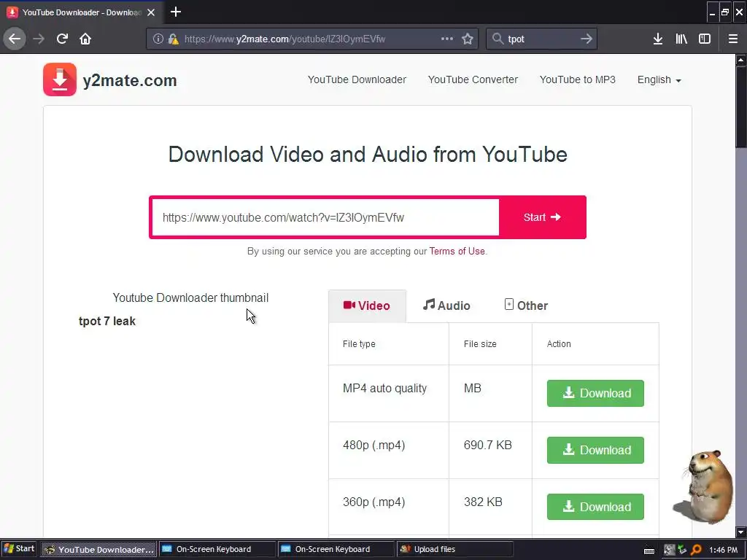Activate YouTube Downloader taskbar button
This screenshot has height=560, width=747.
[98, 550]
